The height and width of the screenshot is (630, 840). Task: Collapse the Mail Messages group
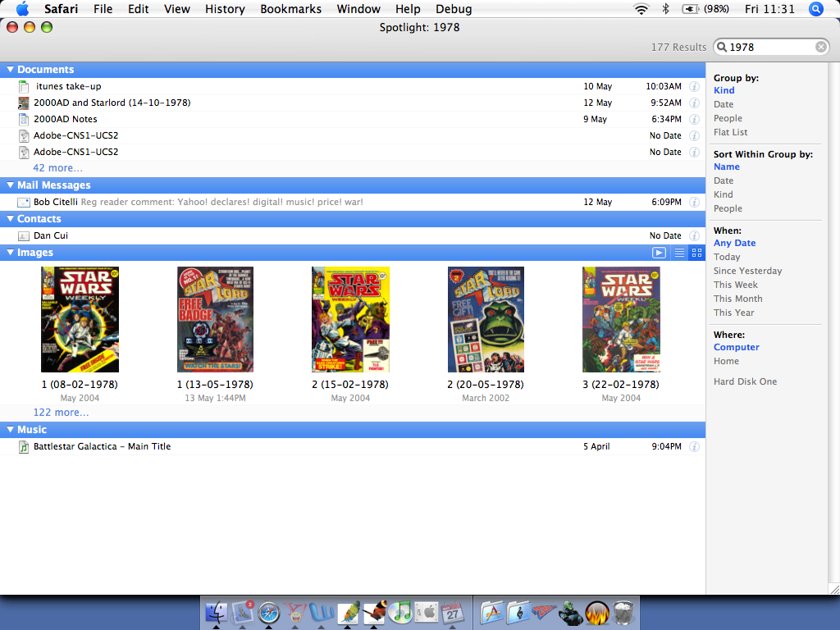(x=10, y=185)
